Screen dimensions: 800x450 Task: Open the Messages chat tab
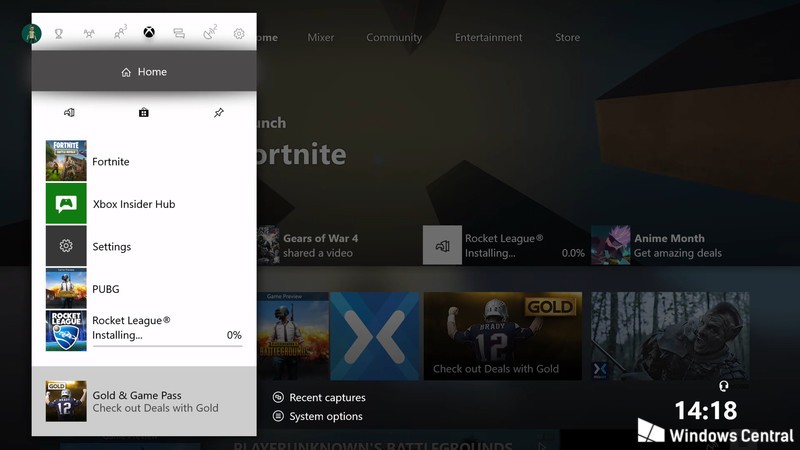(x=179, y=34)
